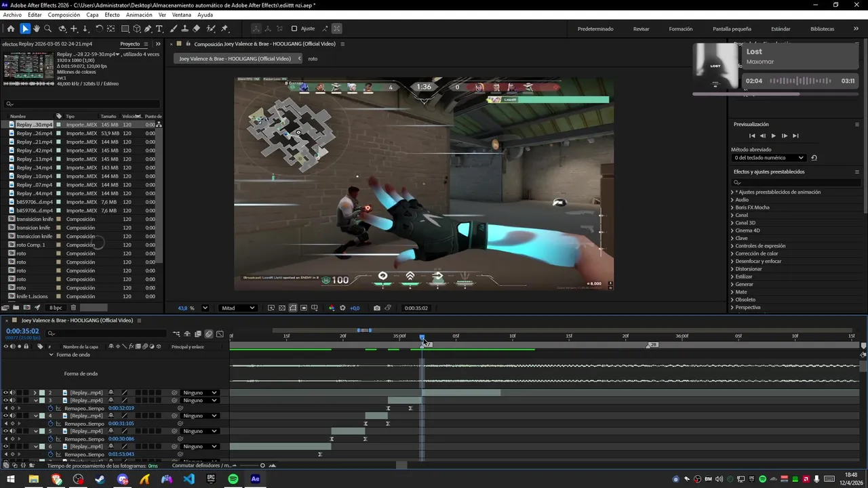Select the Brush tool
This screenshot has width=868, height=488.
[174, 28]
